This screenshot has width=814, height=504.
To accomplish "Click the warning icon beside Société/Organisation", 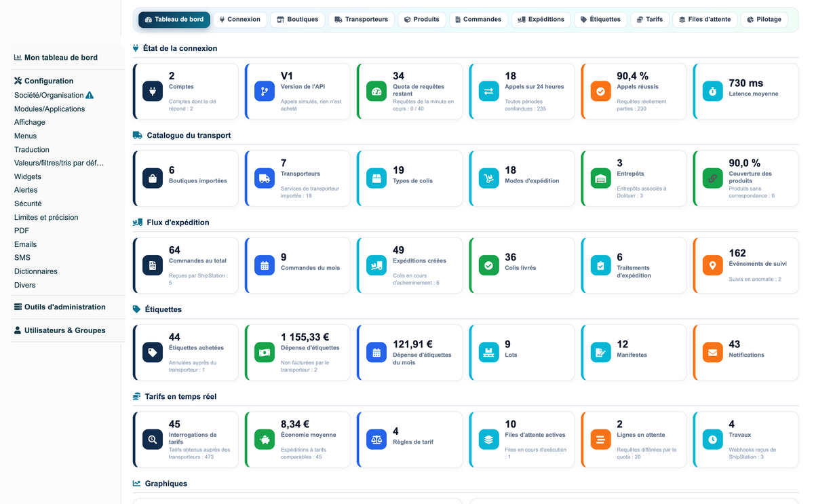I will click(x=90, y=95).
